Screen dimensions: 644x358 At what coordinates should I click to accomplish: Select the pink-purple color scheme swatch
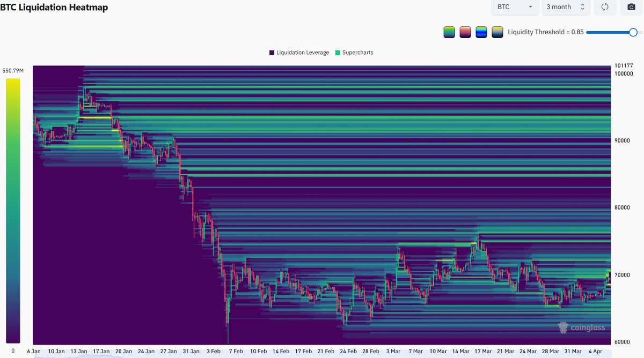465,32
